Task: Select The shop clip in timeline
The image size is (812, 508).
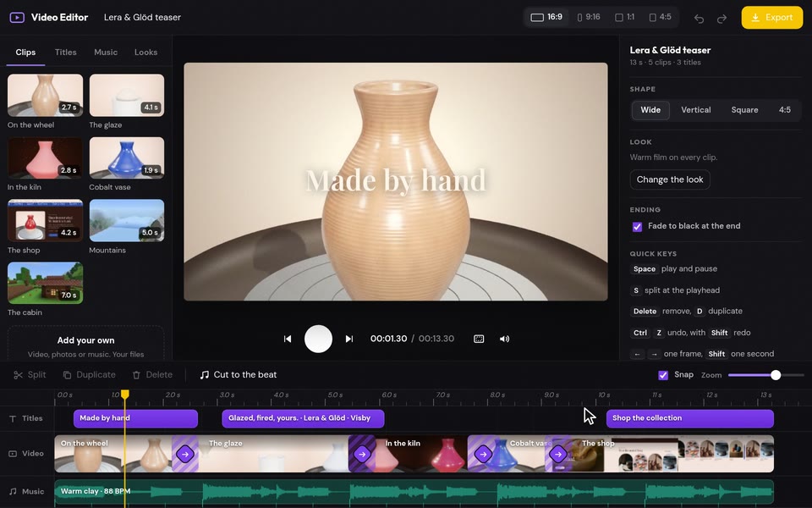Action: 673,454
